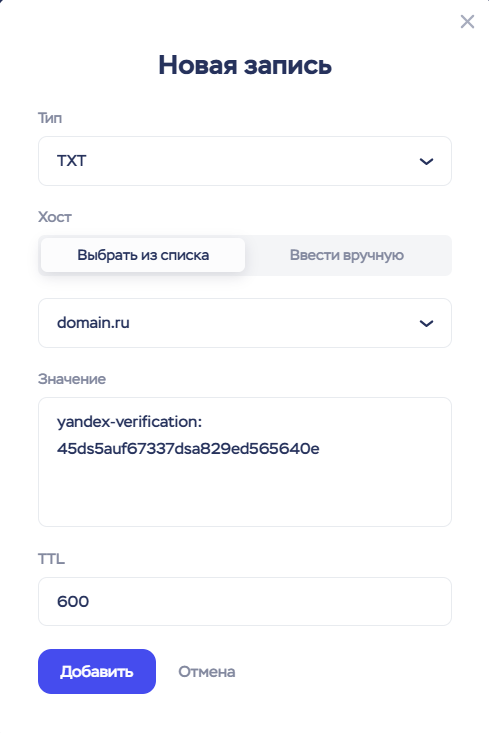Click the Тип field label
The width and height of the screenshot is (489, 733).
(x=50, y=118)
